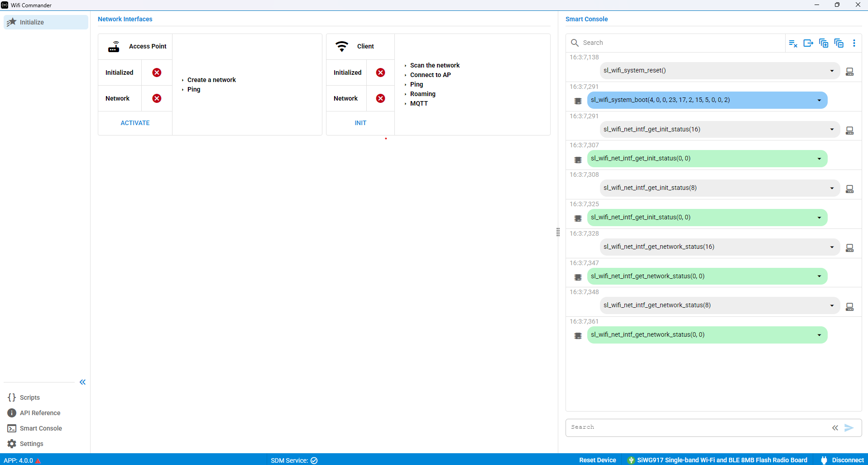Click Reset Device in status bar

pyautogui.click(x=597, y=460)
